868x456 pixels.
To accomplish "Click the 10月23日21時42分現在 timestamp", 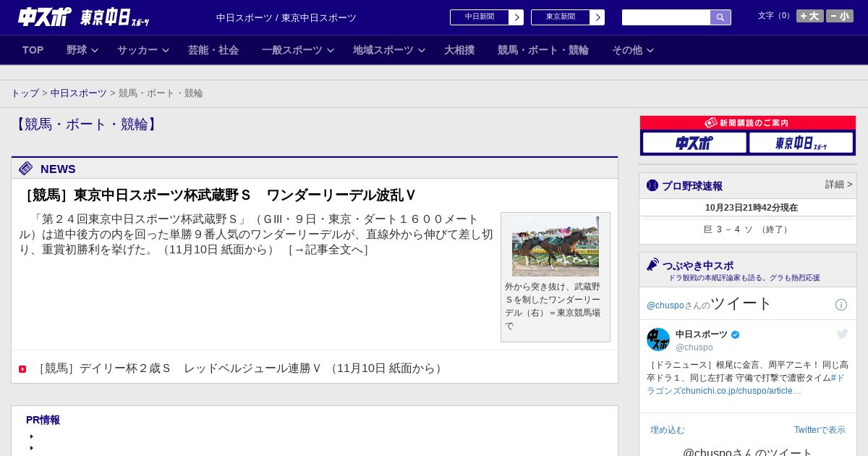I will coord(752,208).
